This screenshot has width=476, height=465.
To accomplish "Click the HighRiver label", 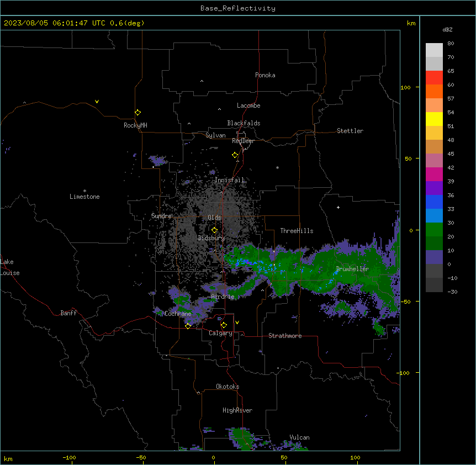I will coord(237,410).
